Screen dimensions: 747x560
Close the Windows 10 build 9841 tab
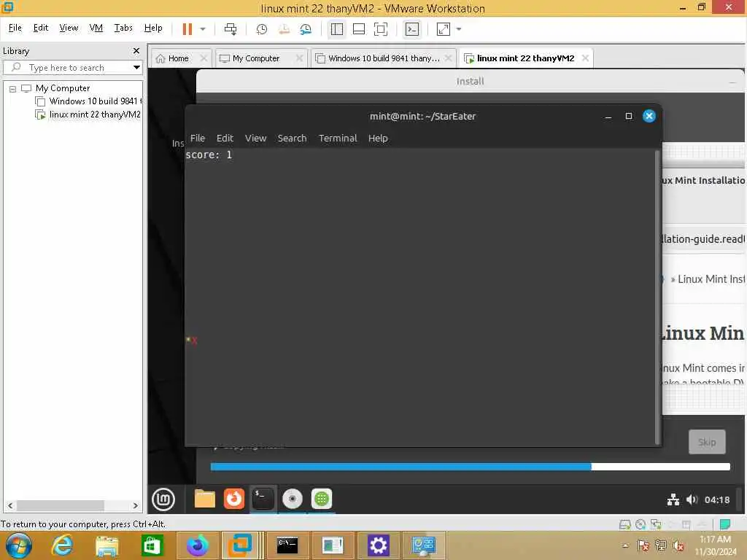tap(448, 58)
